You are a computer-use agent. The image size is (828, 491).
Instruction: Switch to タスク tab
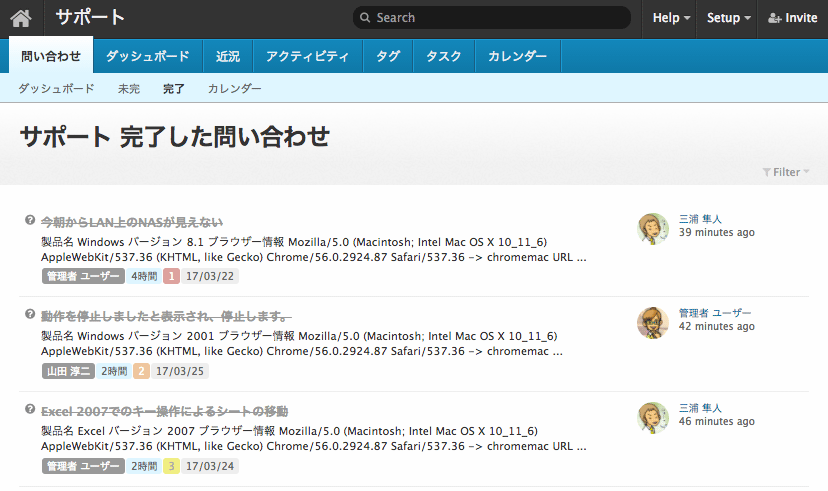(x=444, y=55)
